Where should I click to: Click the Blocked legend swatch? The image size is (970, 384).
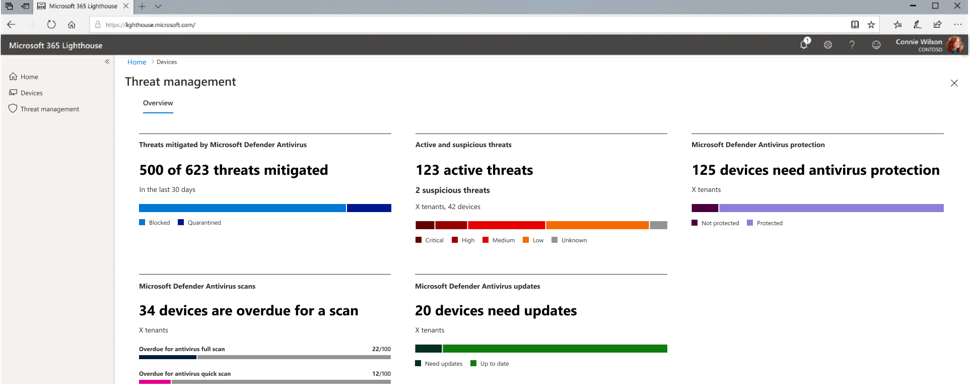[142, 223]
